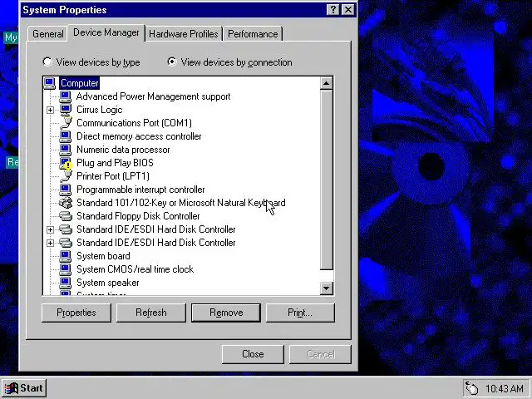
Task: Select "Communications Port (COM1)" label
Action: [x=134, y=123]
